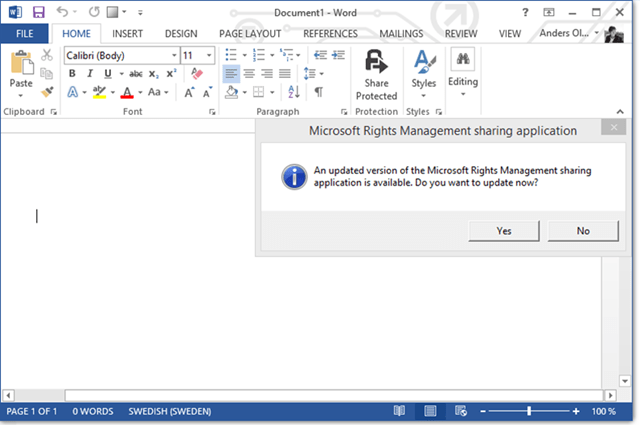Viewport: 640px width, 425px height.
Task: Click Yes to update now
Action: pyautogui.click(x=504, y=231)
